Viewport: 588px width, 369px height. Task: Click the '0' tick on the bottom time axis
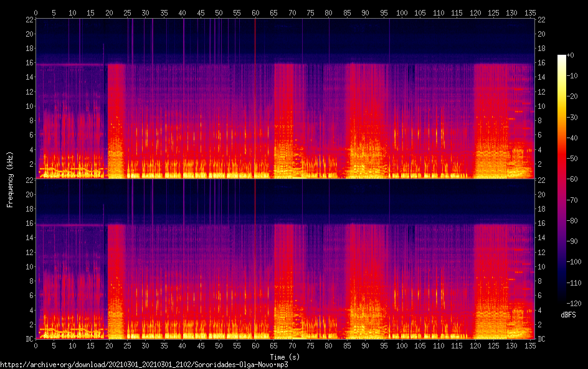[x=36, y=345]
